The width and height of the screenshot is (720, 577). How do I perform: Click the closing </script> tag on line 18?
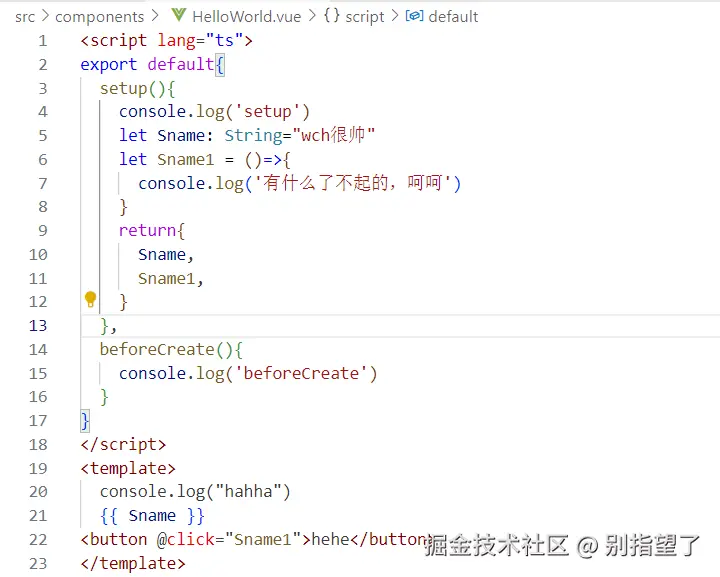tap(123, 444)
